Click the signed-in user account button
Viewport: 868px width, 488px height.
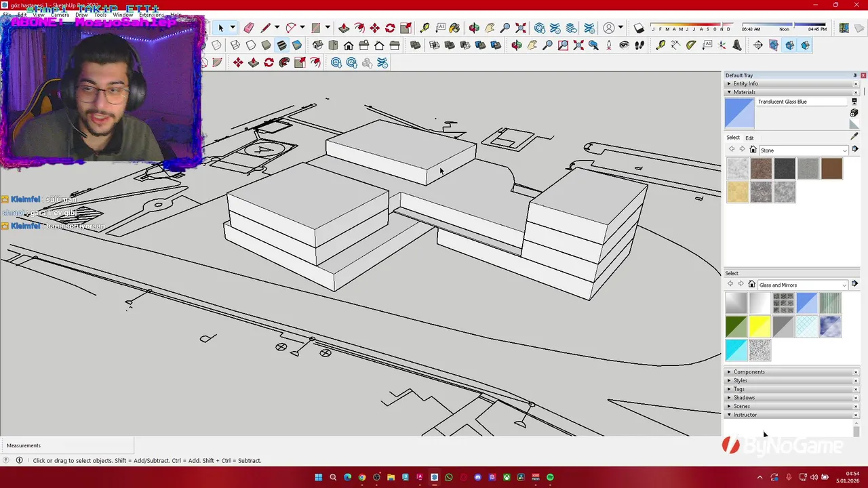[x=609, y=28]
